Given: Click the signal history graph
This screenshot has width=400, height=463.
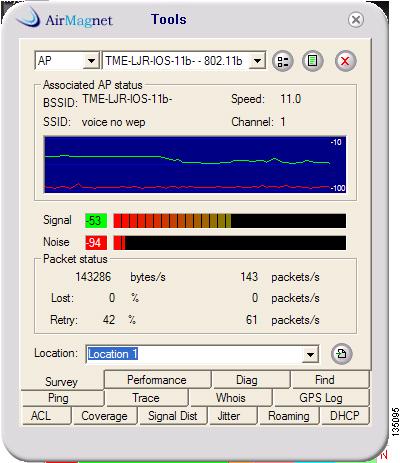Looking at the screenshot, I should pos(195,164).
